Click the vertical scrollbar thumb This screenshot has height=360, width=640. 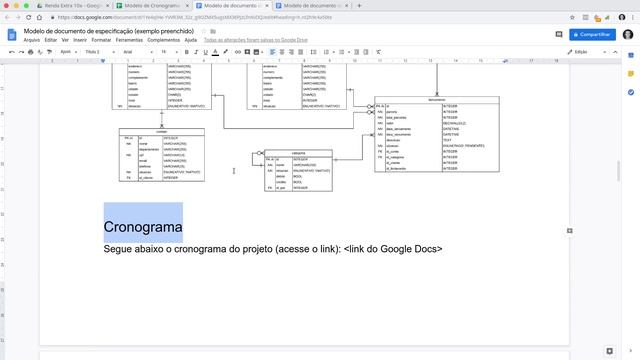point(619,171)
